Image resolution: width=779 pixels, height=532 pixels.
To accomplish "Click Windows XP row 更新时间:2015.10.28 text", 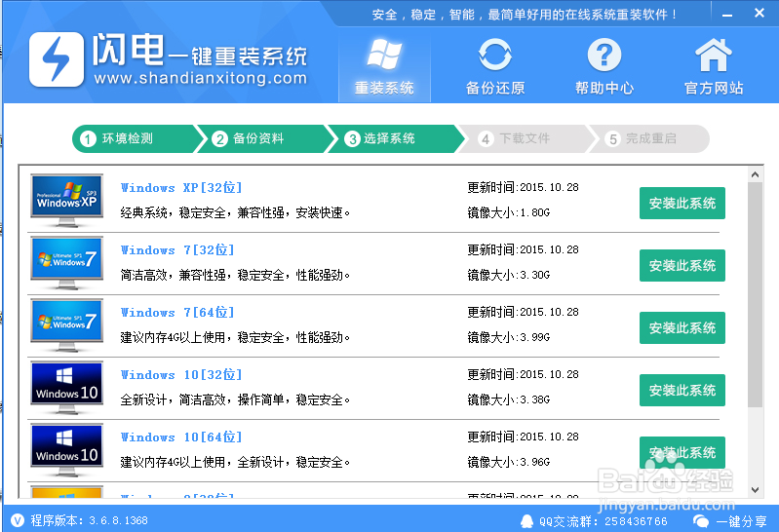I will (524, 187).
